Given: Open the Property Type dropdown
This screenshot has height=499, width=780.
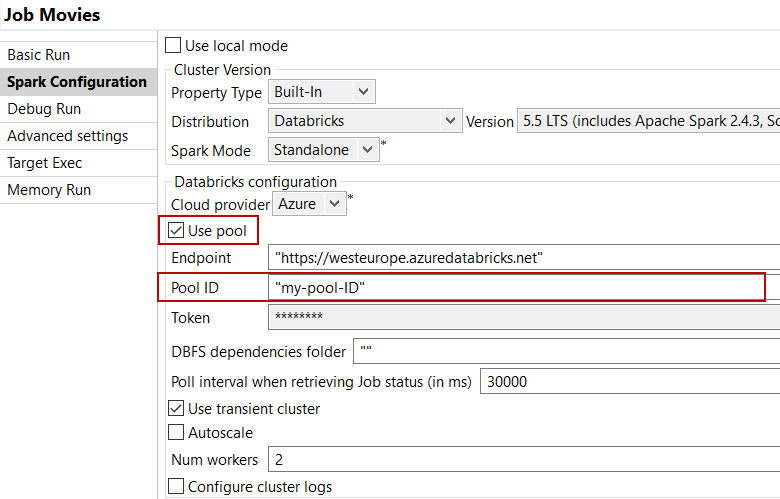Looking at the screenshot, I should pos(321,93).
